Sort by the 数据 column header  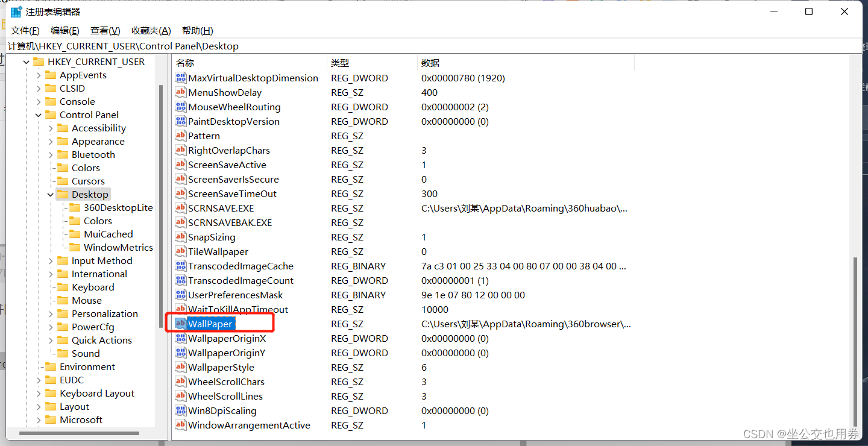[526, 63]
